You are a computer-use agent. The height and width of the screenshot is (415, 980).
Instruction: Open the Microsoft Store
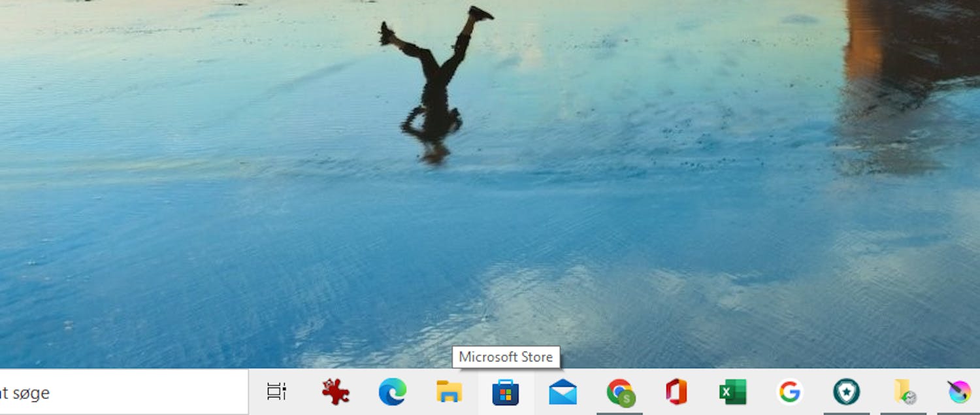tap(505, 392)
